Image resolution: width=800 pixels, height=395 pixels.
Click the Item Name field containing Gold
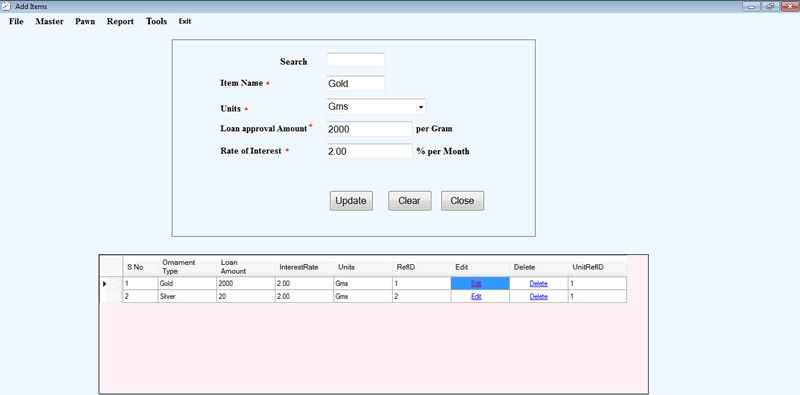(x=355, y=83)
